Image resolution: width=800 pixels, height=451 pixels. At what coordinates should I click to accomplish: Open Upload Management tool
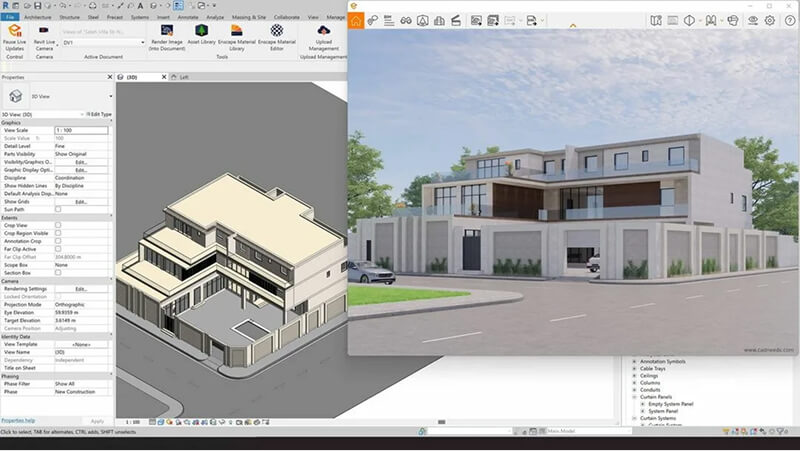pyautogui.click(x=323, y=31)
